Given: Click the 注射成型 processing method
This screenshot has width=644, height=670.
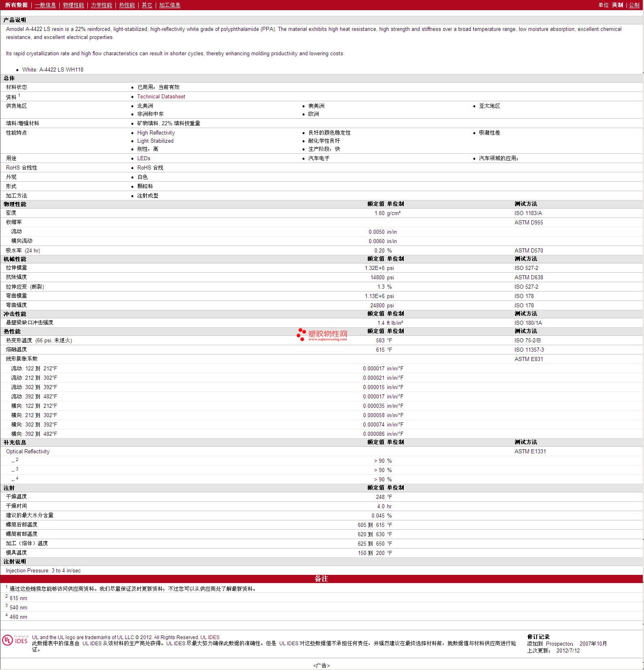Looking at the screenshot, I should [148, 196].
